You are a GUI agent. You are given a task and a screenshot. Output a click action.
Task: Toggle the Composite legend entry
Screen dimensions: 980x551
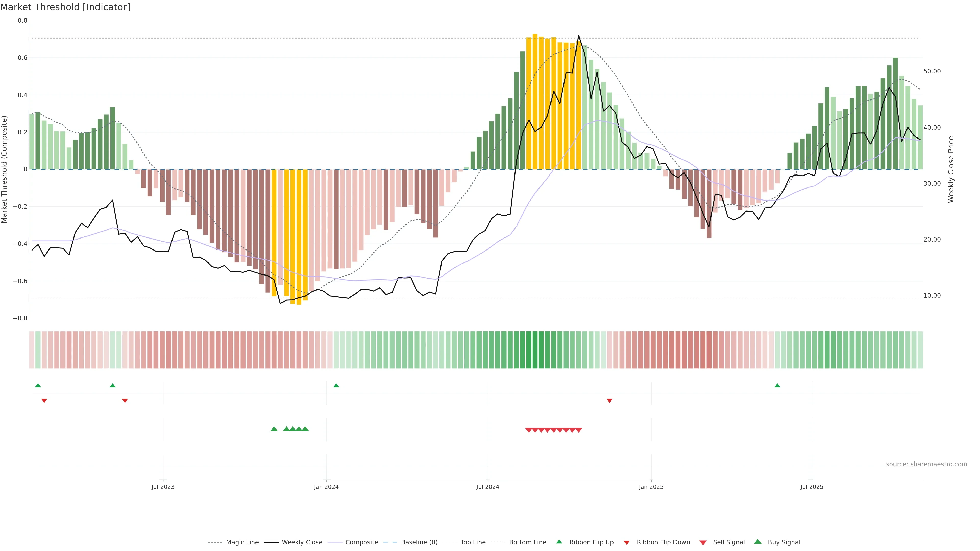[x=361, y=542]
